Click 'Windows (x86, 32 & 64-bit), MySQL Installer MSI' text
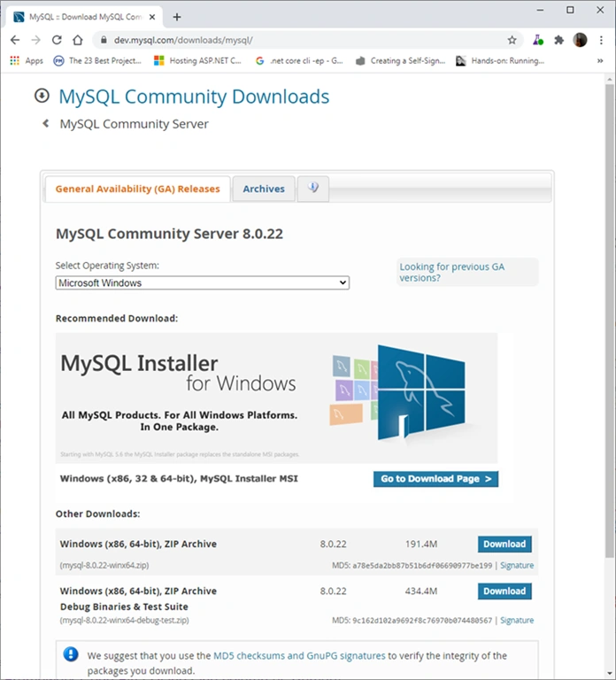This screenshot has height=680, width=616. pyautogui.click(x=179, y=479)
